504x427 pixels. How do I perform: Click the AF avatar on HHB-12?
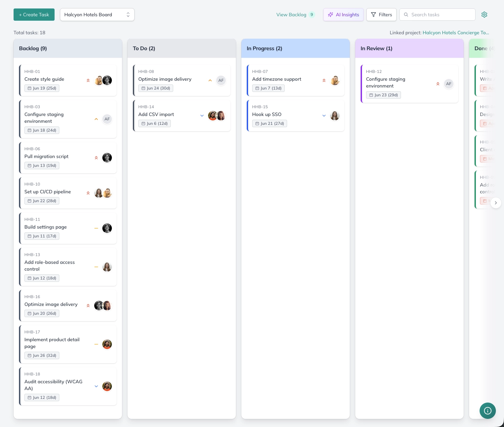[x=449, y=84]
